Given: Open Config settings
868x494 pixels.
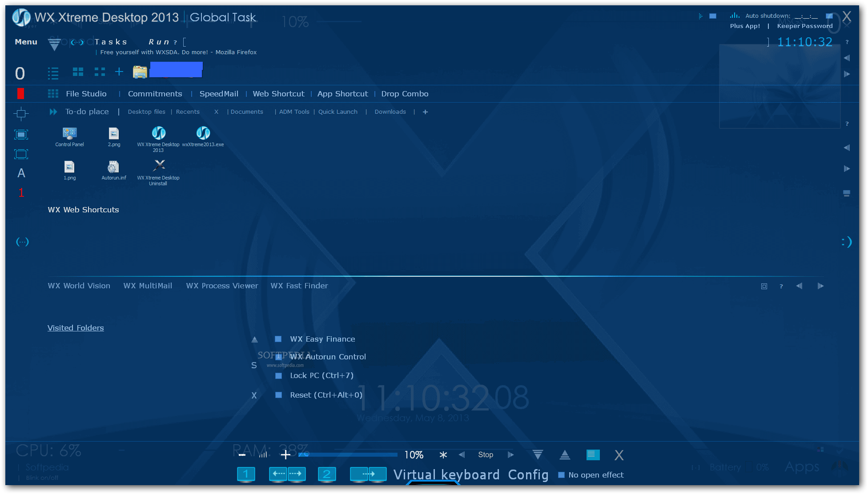Looking at the screenshot, I should [528, 475].
